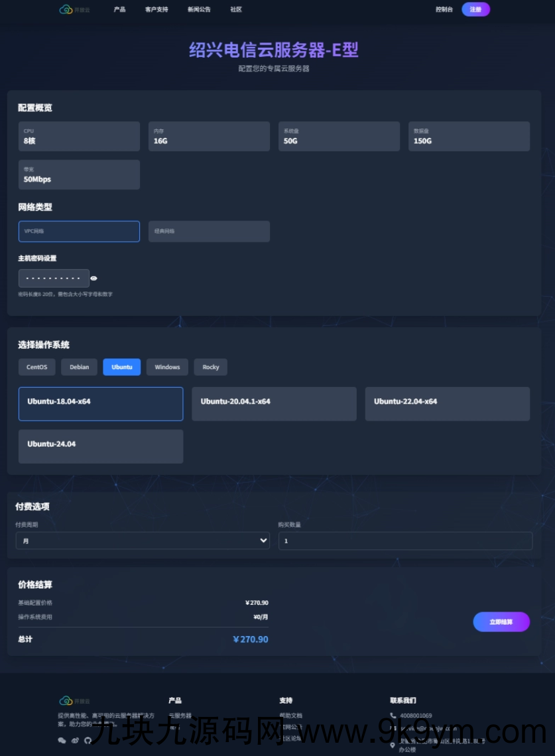Click the location pin icon in footer
The image size is (555, 756).
(x=393, y=745)
